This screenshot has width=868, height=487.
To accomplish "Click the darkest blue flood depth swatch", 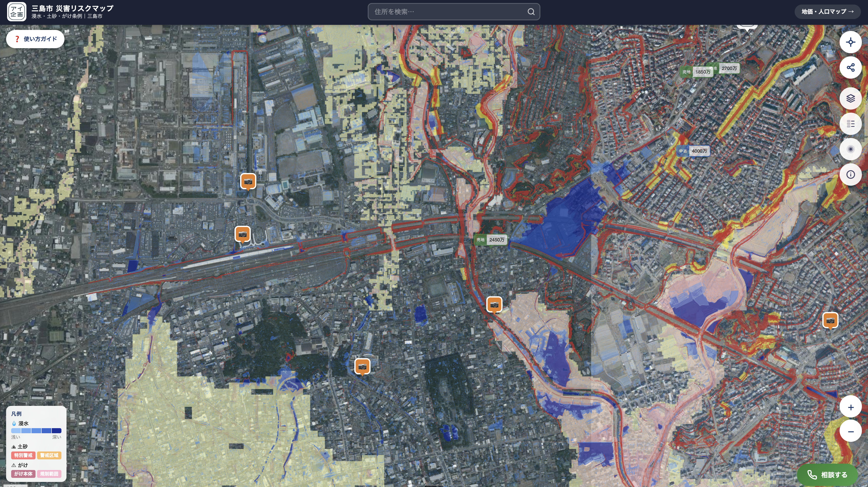I will (x=56, y=430).
